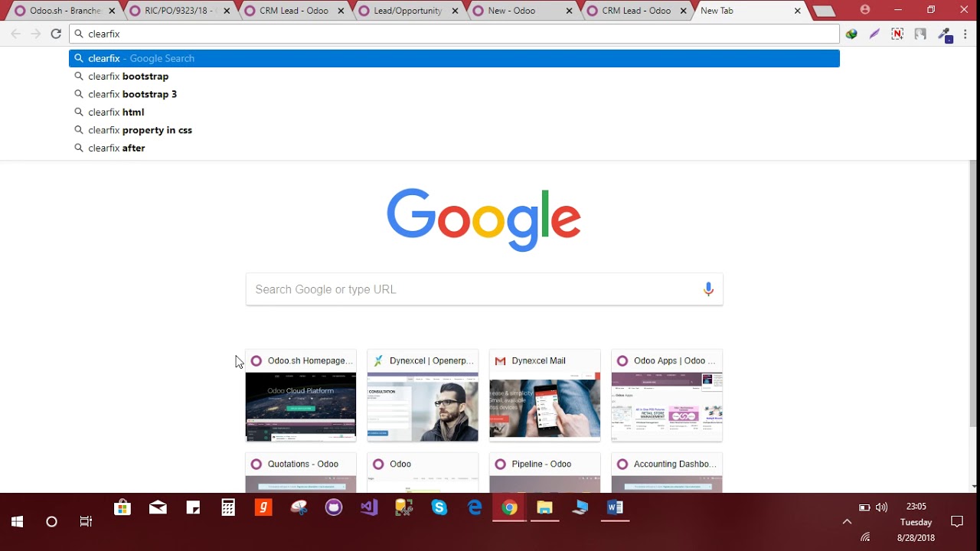Open the Chrome three-dot menu
Viewport: 980px width, 551px height.
pyautogui.click(x=965, y=34)
